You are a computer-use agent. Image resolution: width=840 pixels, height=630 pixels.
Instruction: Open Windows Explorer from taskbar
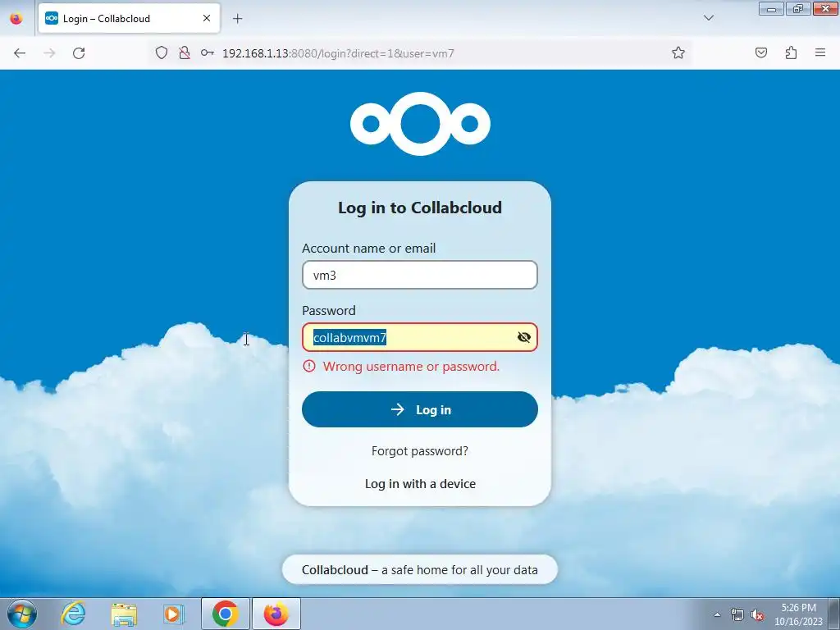coord(124,614)
